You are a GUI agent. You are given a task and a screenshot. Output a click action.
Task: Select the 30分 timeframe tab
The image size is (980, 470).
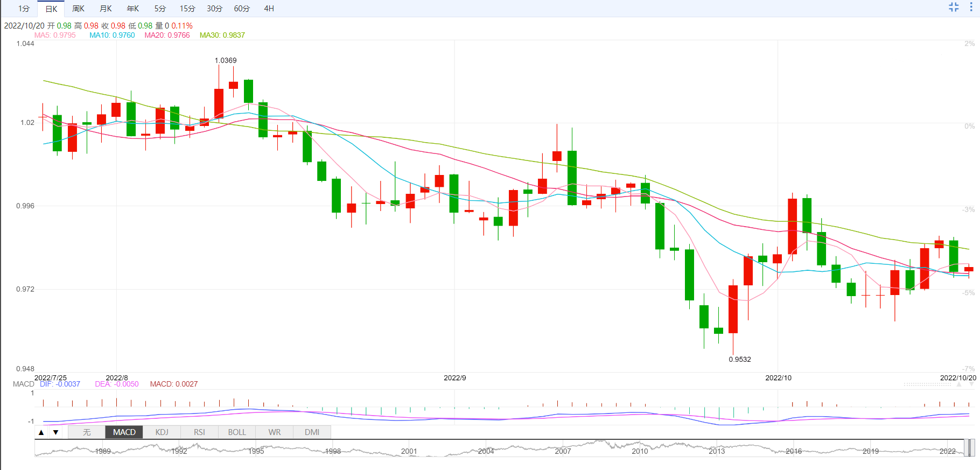click(214, 9)
